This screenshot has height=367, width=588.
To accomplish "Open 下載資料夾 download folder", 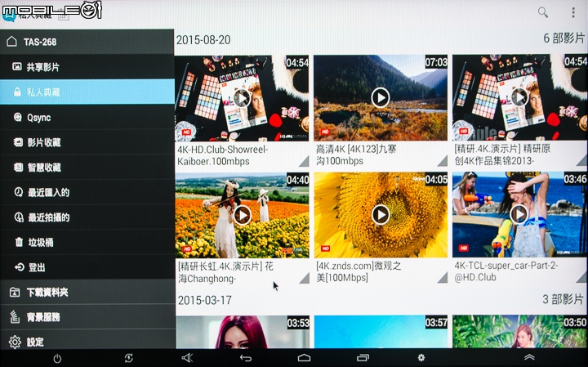I will pyautogui.click(x=87, y=292).
